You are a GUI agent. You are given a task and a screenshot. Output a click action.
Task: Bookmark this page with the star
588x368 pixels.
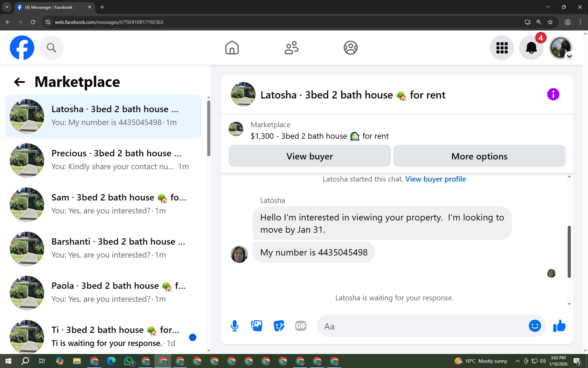click(550, 22)
